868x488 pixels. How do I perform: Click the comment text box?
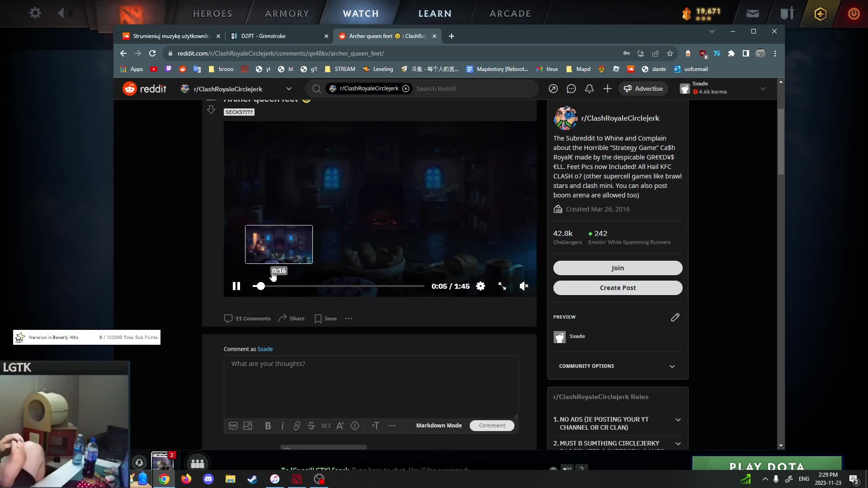(371, 387)
